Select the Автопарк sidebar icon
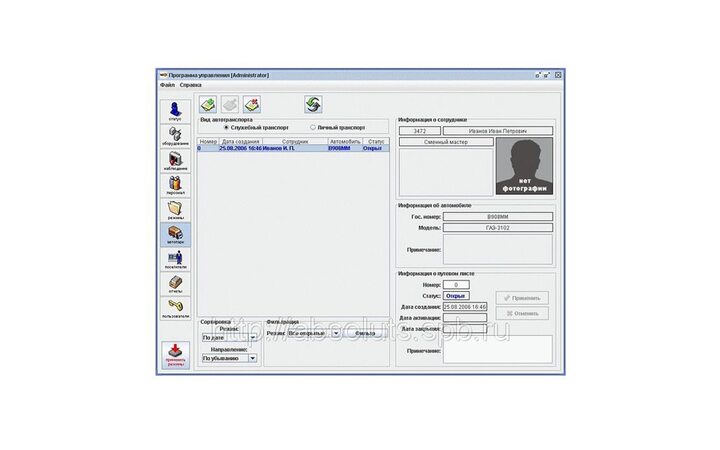Image resolution: width=720 pixels, height=450 pixels. point(175,235)
